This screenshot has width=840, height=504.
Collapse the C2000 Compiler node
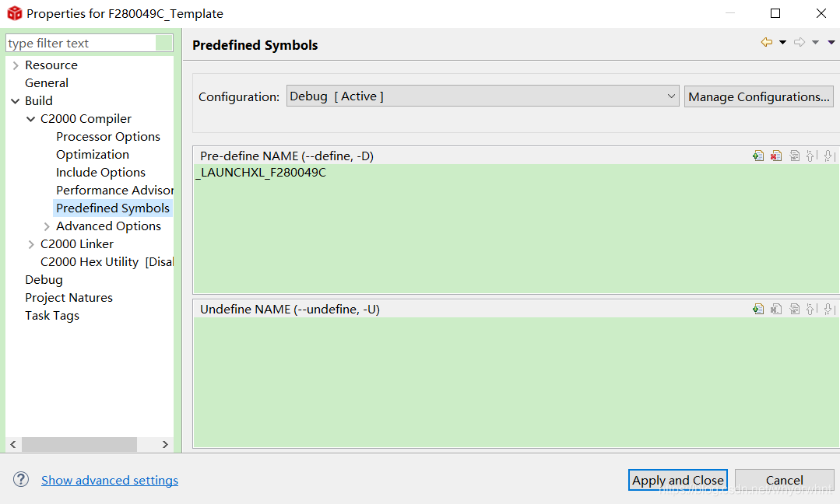pyautogui.click(x=31, y=119)
